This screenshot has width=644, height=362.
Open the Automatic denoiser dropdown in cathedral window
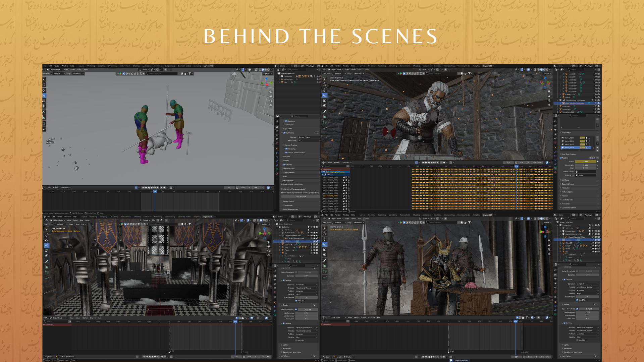307,285
